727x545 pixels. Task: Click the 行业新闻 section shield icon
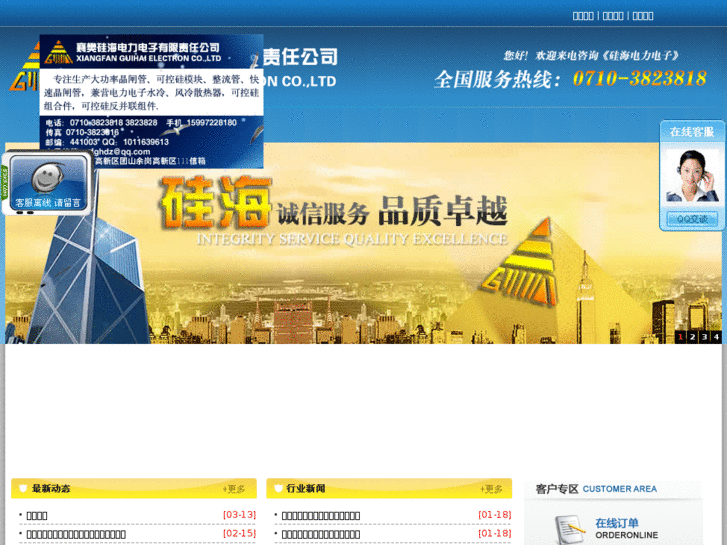(279, 488)
